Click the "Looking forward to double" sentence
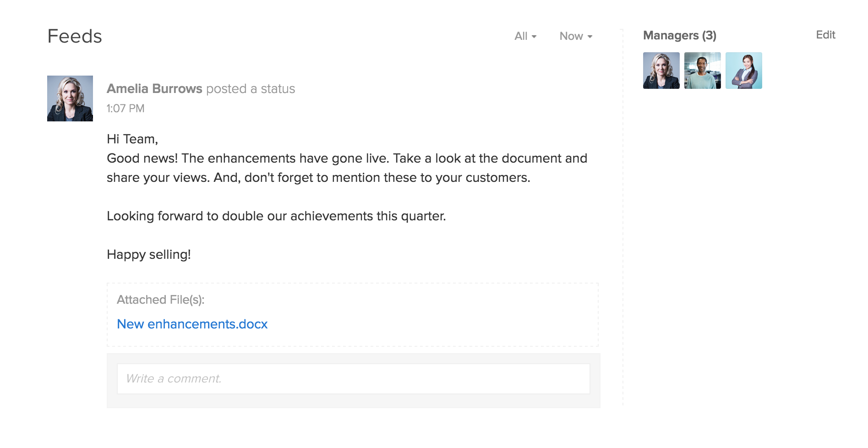The image size is (868, 448). 276,216
